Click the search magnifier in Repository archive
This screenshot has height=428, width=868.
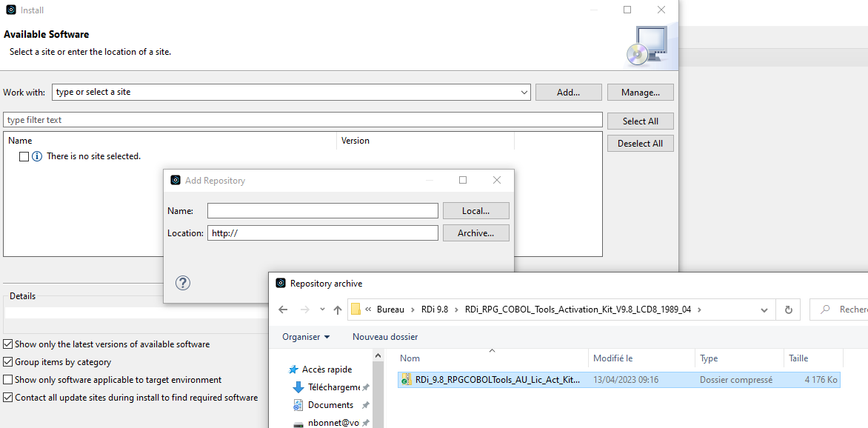click(825, 310)
